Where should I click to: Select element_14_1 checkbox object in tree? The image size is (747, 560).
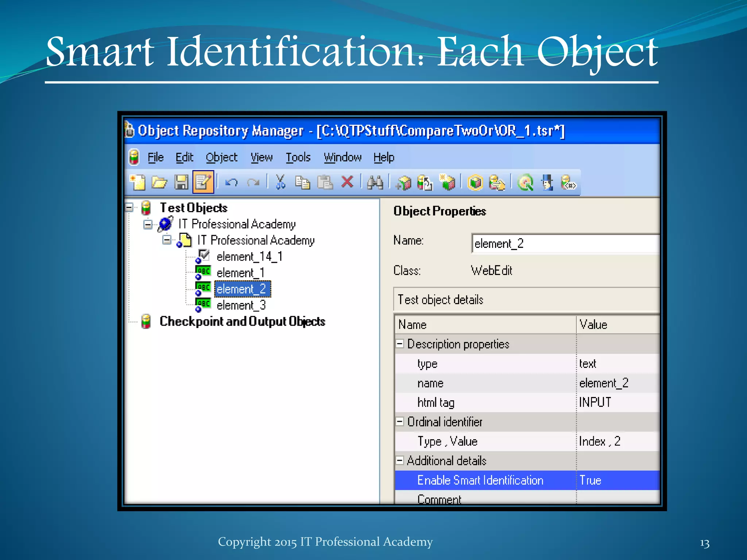249,257
